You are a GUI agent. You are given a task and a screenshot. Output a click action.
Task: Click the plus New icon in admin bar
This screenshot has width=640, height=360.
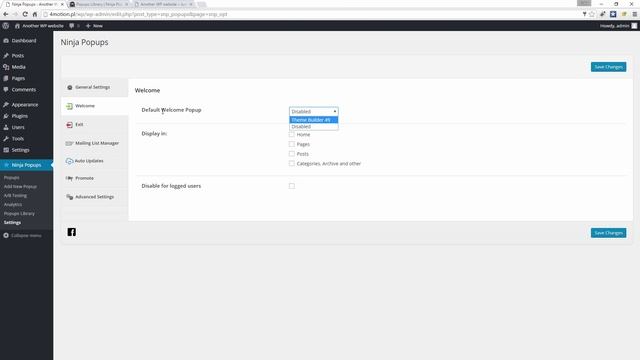coord(88,26)
